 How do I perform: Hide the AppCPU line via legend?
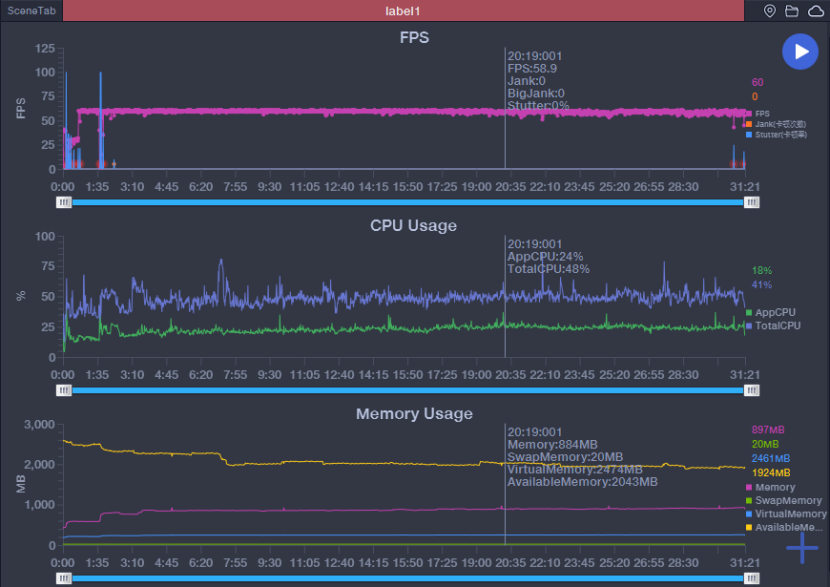click(x=774, y=313)
